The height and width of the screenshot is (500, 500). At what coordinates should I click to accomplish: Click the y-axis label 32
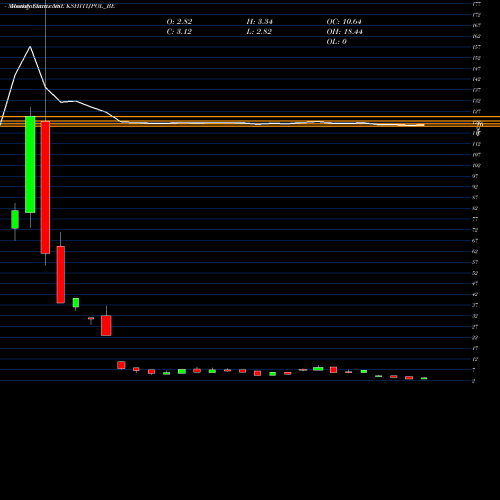pos(475,316)
